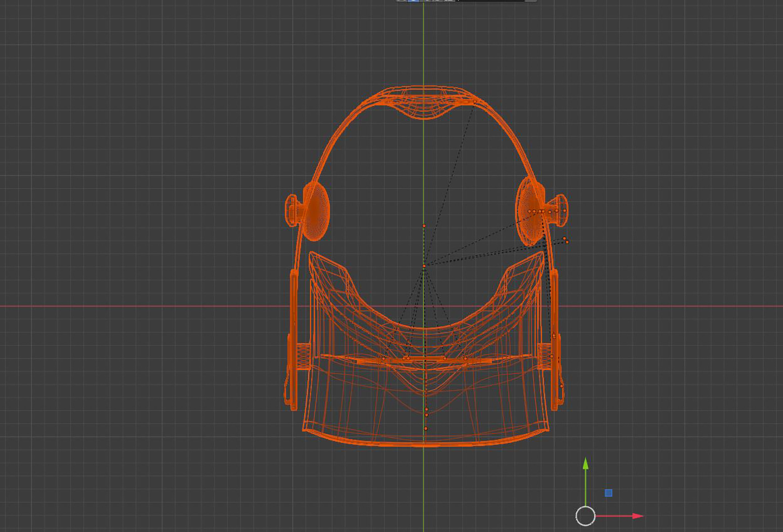Click the white free-move gizmo circle
Screen dimensions: 783x532
pyautogui.click(x=586, y=516)
